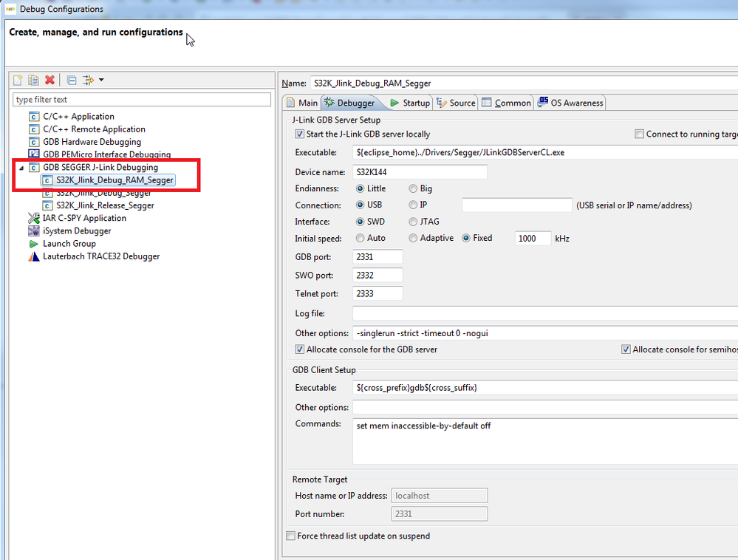Click into the type filter text field
Image resolution: width=738 pixels, height=560 pixels.
click(142, 99)
